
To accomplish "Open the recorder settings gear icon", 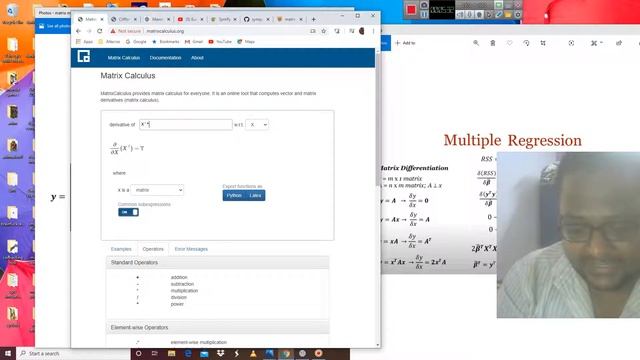I will 518,14.
